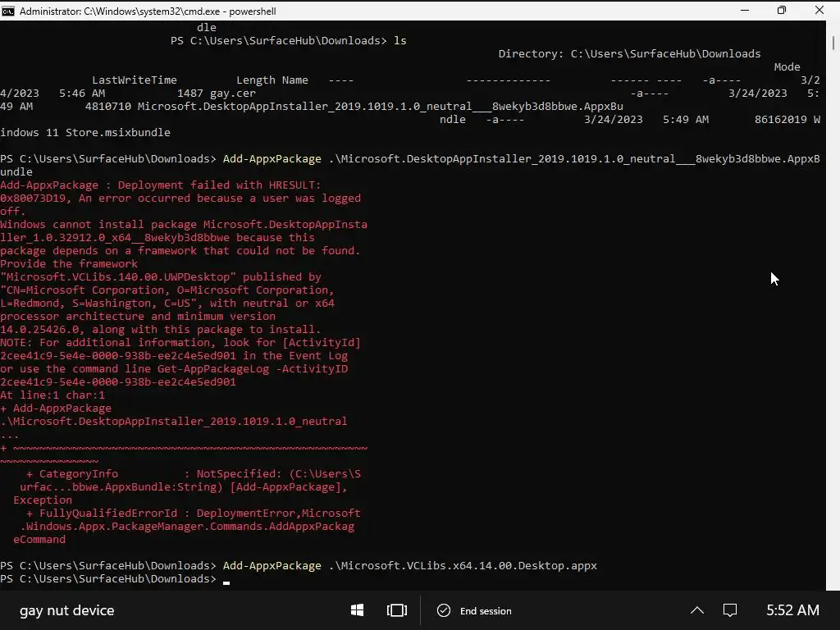Click 'Windows cannot install package' error line

point(184,225)
